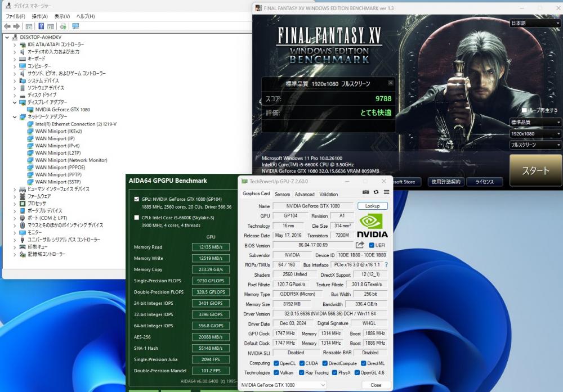Viewport: 563px width, 392px height.
Task: Open the blue question-mark help toolbar icon
Action: pos(41,26)
